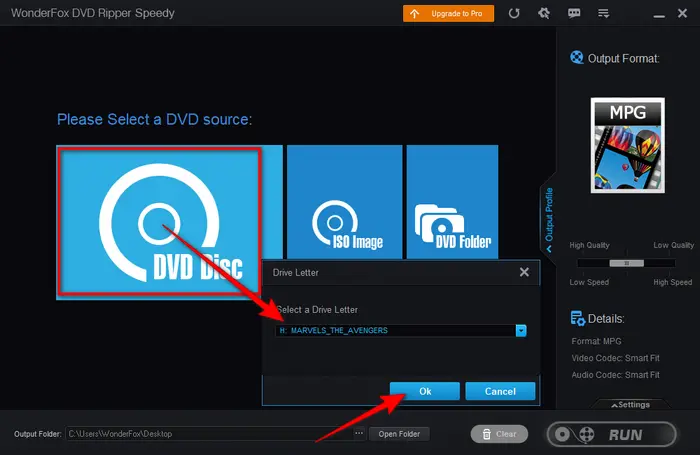Clear the list with the Clear button
Image resolution: width=700 pixels, height=455 pixels.
click(x=499, y=434)
